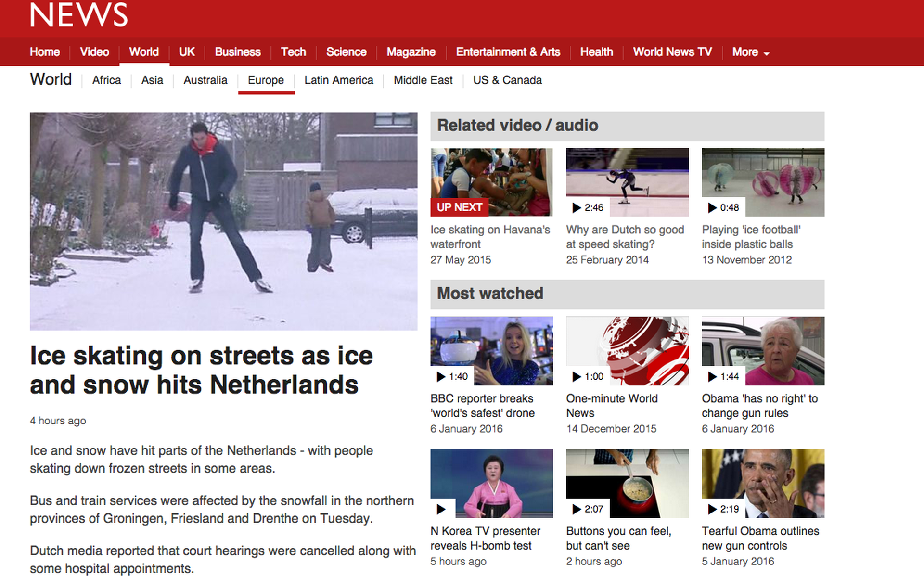Select the US & Canada sub-section

coord(508,80)
